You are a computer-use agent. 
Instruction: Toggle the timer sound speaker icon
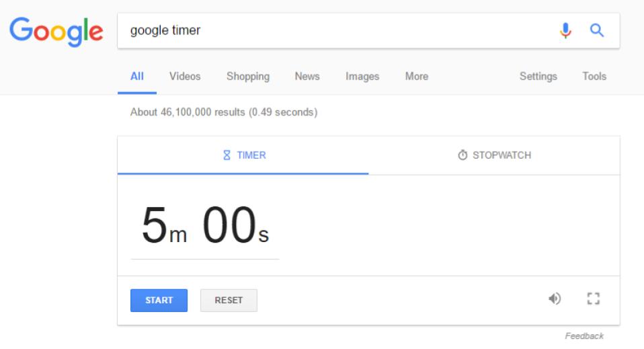[x=555, y=299]
